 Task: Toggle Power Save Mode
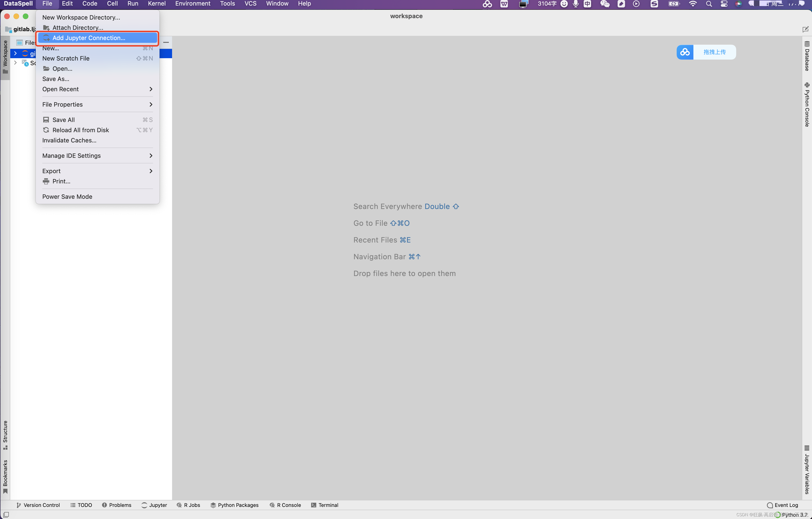(x=67, y=196)
